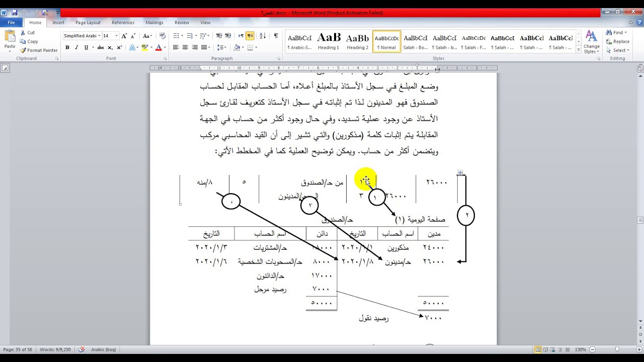Set right-to-left text direction
This screenshot has width=644, height=362.
coord(250,36)
